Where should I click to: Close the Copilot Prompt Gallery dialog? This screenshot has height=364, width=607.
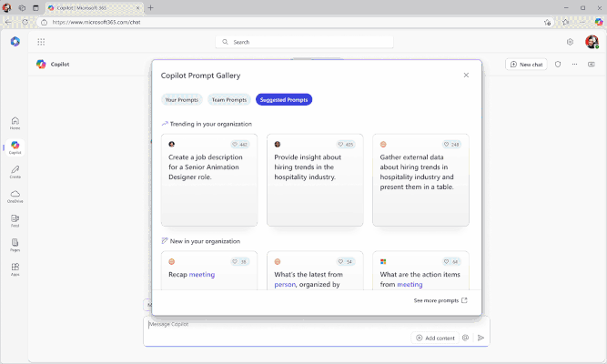pyautogui.click(x=466, y=76)
